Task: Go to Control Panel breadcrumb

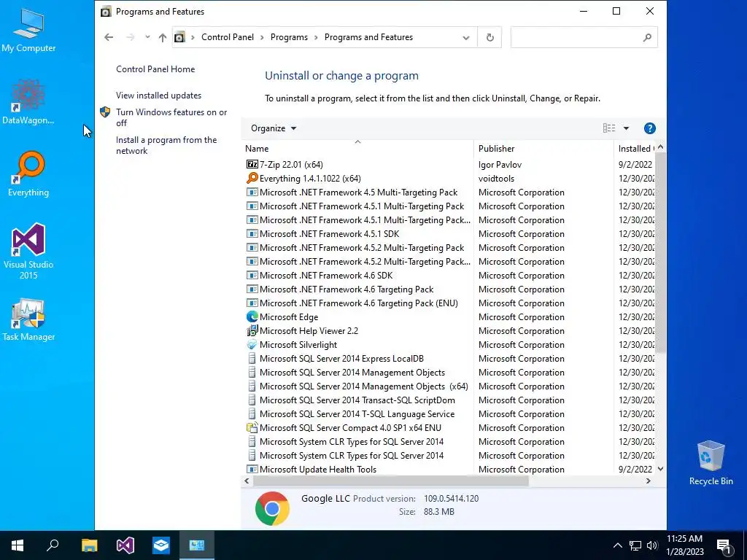Action: [x=228, y=37]
